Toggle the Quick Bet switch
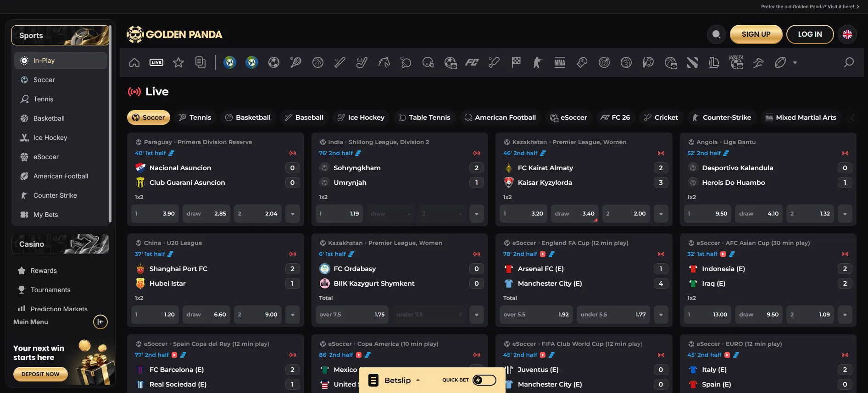This screenshot has height=393, width=868. pos(484,380)
